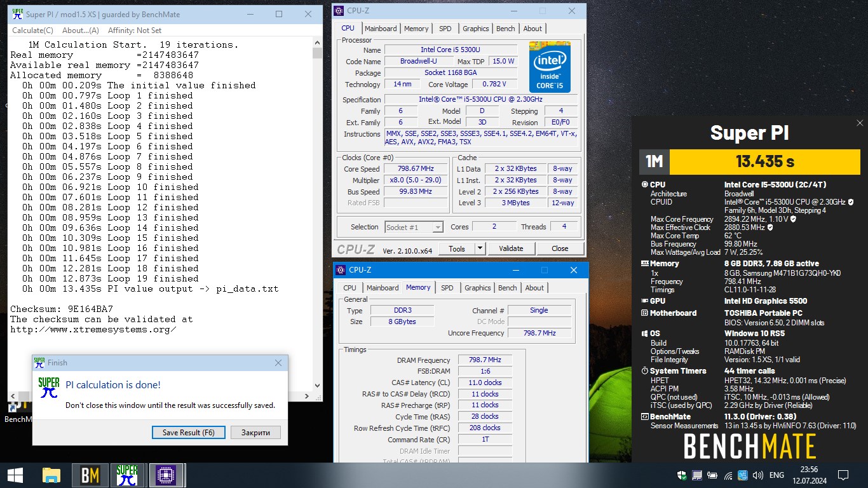Switch to CPU tab in bottom CPU-Z

coord(350,288)
